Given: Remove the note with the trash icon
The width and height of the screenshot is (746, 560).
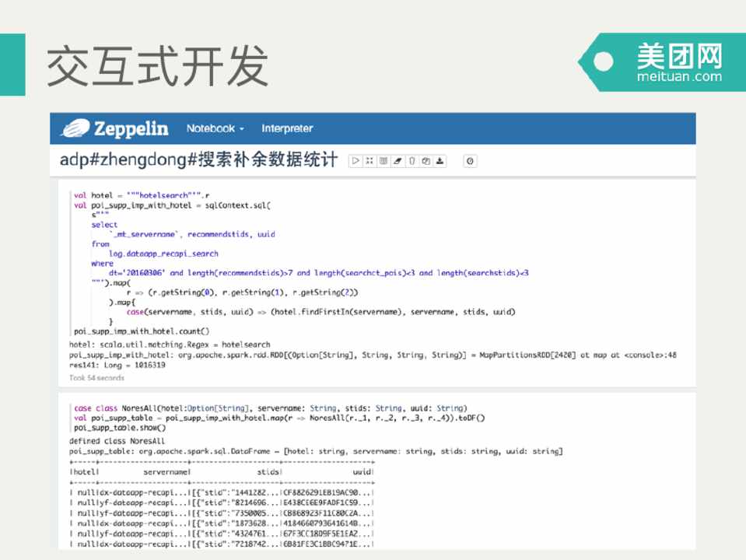Looking at the screenshot, I should [412, 161].
